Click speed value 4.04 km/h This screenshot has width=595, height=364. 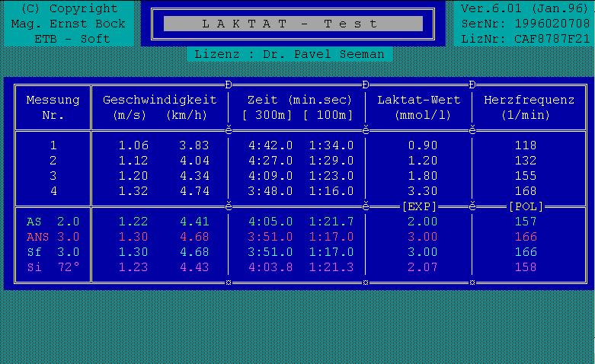pos(194,161)
